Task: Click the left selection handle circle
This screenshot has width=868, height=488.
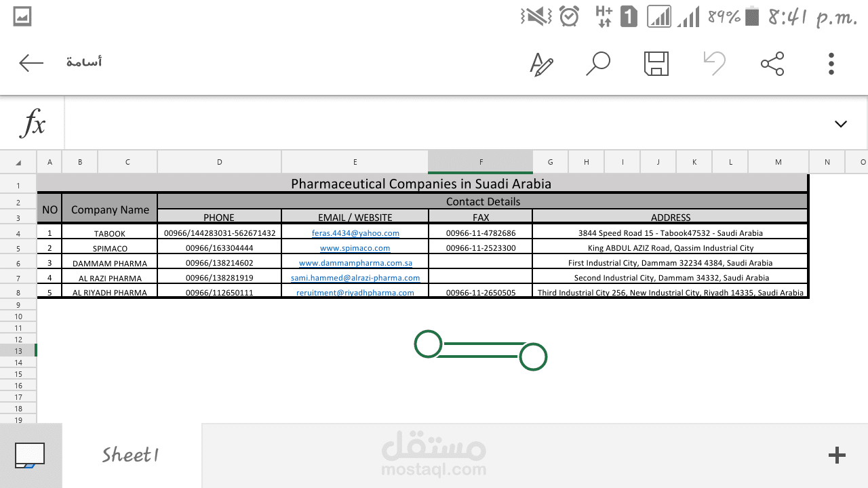Action: tap(428, 344)
